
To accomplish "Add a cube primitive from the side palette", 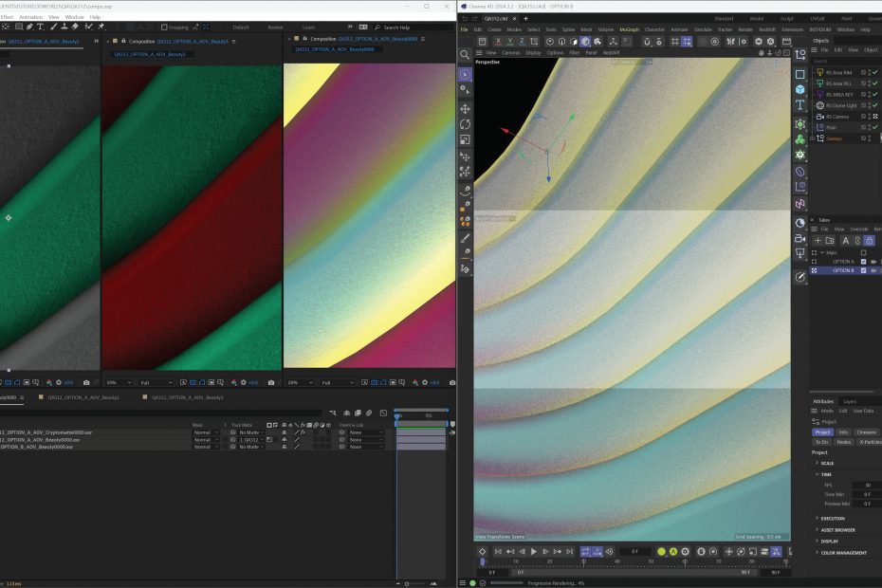I will point(799,89).
